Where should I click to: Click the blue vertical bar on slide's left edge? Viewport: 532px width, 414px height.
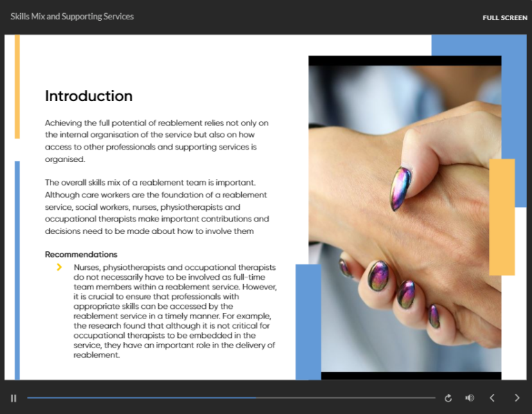(x=17, y=270)
